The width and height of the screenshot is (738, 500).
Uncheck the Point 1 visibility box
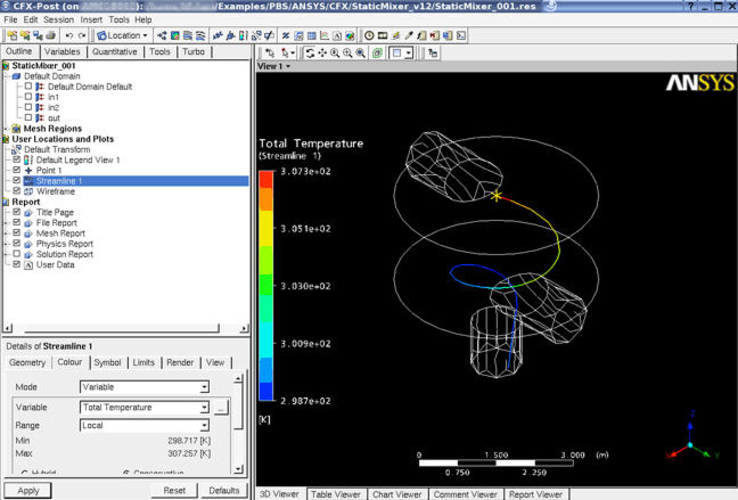click(x=16, y=170)
